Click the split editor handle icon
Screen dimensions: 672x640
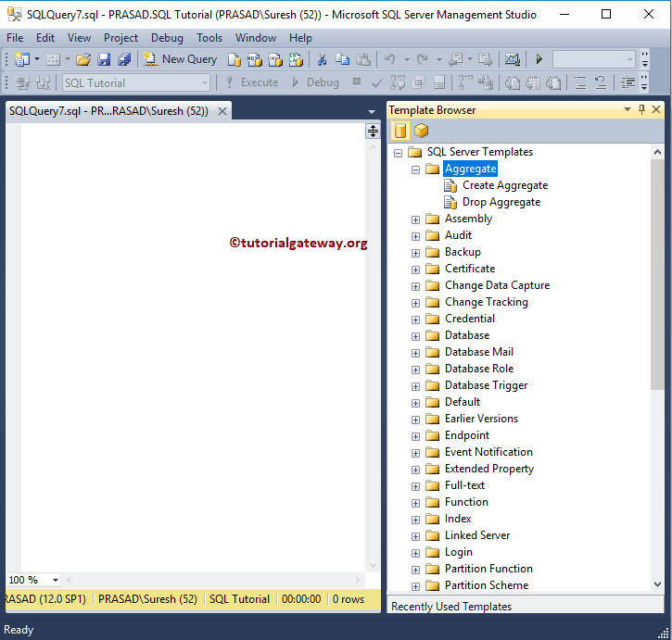pos(373,131)
